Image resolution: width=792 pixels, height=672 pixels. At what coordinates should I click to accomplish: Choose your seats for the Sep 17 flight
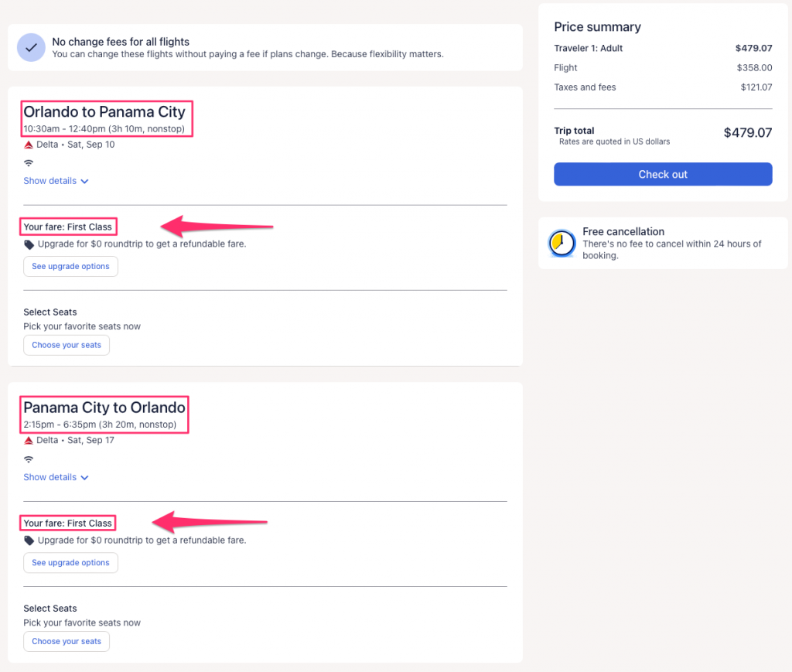(67, 641)
